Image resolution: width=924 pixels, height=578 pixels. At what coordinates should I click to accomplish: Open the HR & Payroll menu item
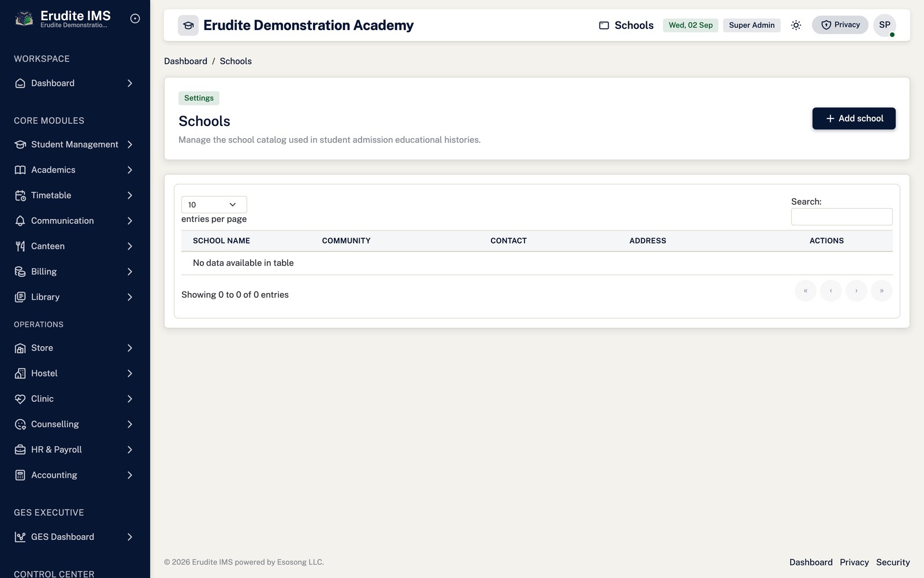pos(75,450)
